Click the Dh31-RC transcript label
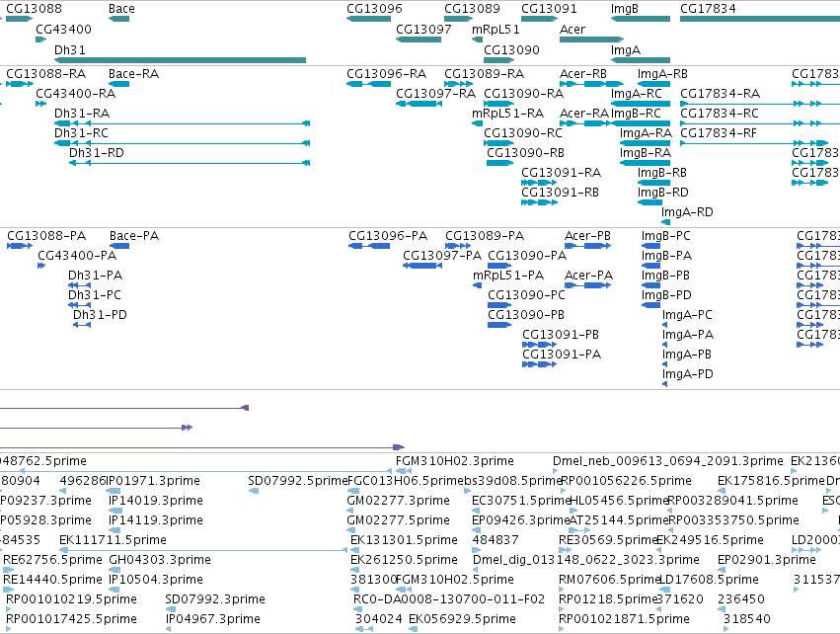 (x=81, y=133)
